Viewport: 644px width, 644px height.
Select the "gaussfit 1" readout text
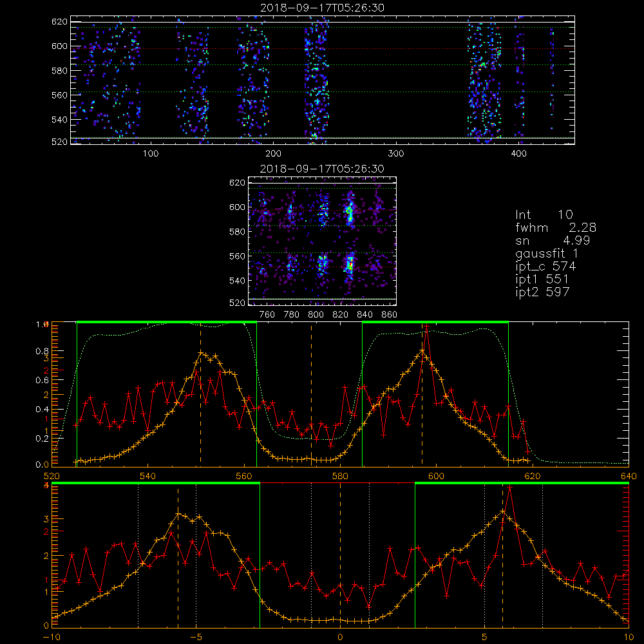(x=547, y=253)
